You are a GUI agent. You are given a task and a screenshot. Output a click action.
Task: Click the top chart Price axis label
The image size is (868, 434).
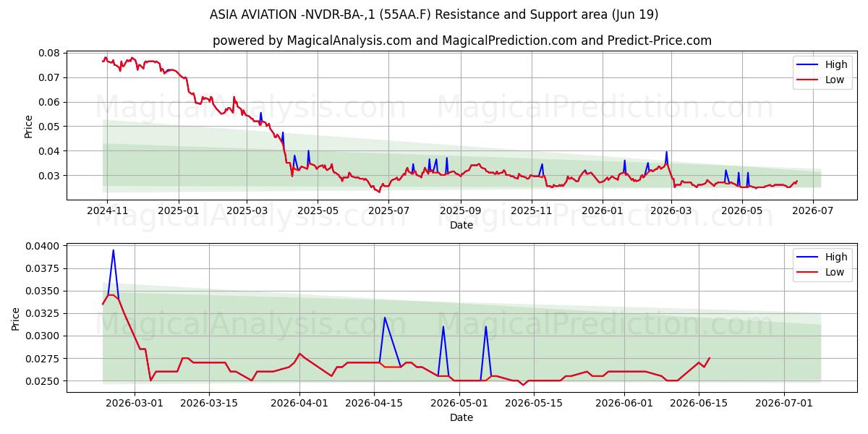click(x=29, y=126)
